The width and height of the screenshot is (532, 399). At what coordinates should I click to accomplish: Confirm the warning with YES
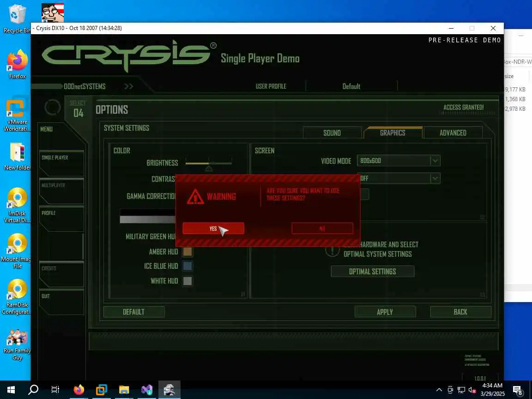[x=213, y=228]
